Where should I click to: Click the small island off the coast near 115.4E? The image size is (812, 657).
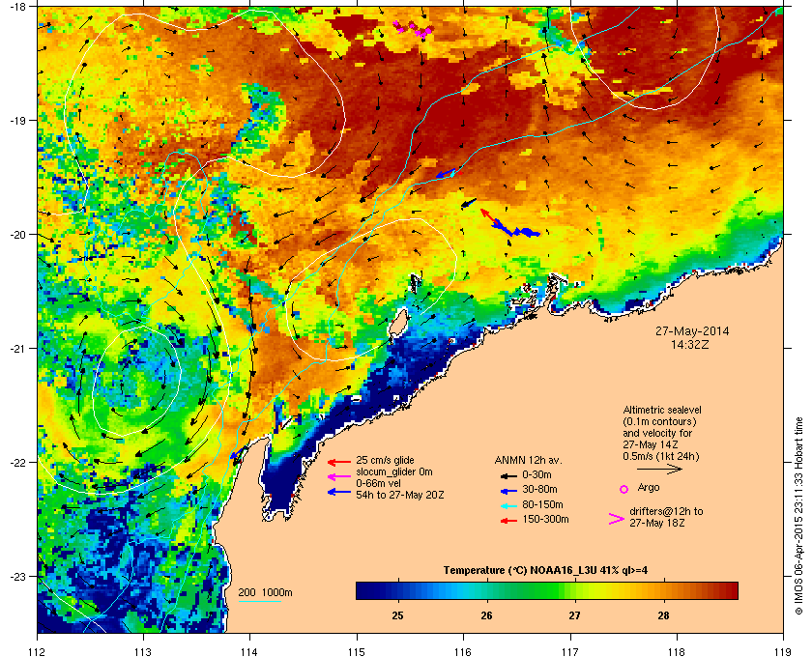pos(397,322)
